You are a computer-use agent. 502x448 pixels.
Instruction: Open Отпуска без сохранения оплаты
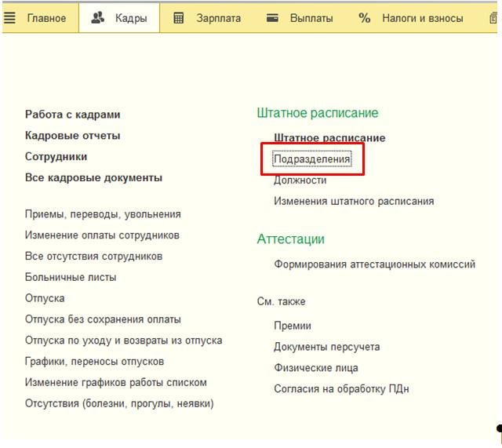tap(103, 320)
